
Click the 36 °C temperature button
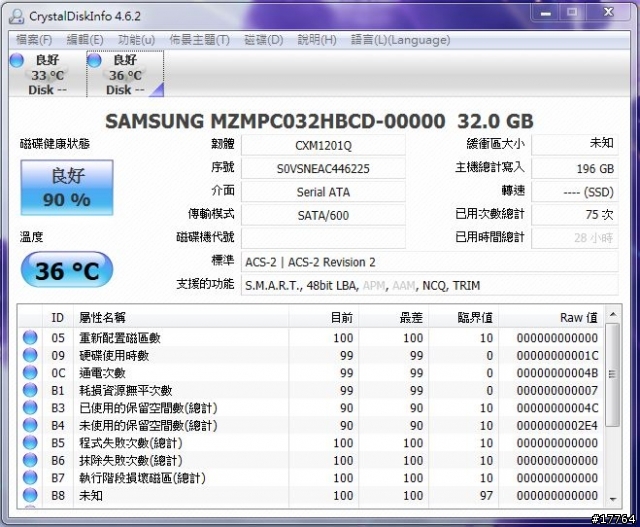tap(67, 270)
